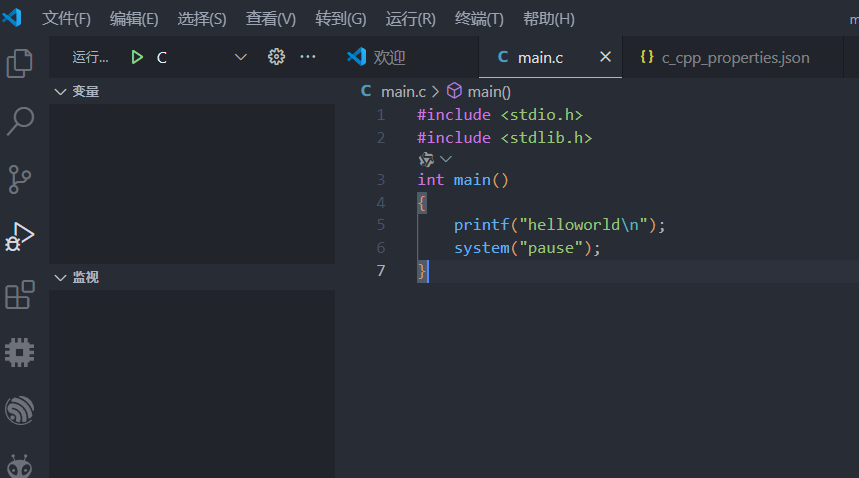Open the Espressif ESP-IDF sidebar icon

click(20, 410)
